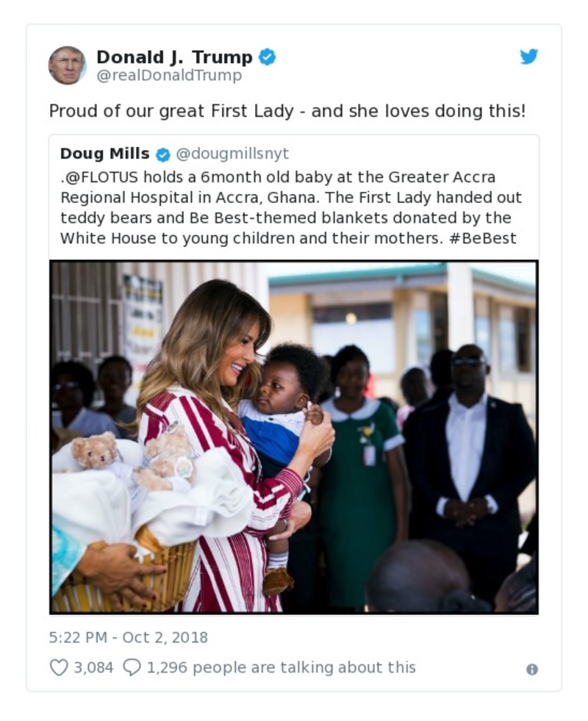Image resolution: width=588 pixels, height=721 pixels.
Task: Click the Twitter bird logo
Action: pyautogui.click(x=529, y=57)
